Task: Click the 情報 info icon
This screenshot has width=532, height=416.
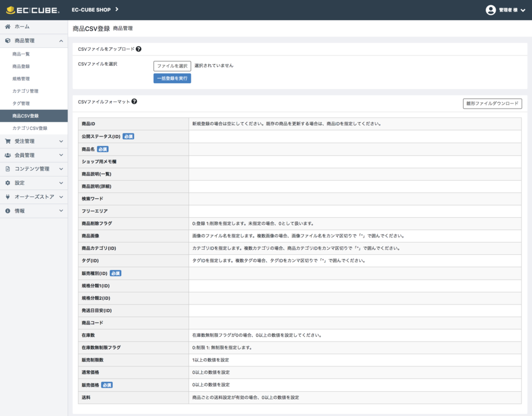Action: click(x=8, y=211)
